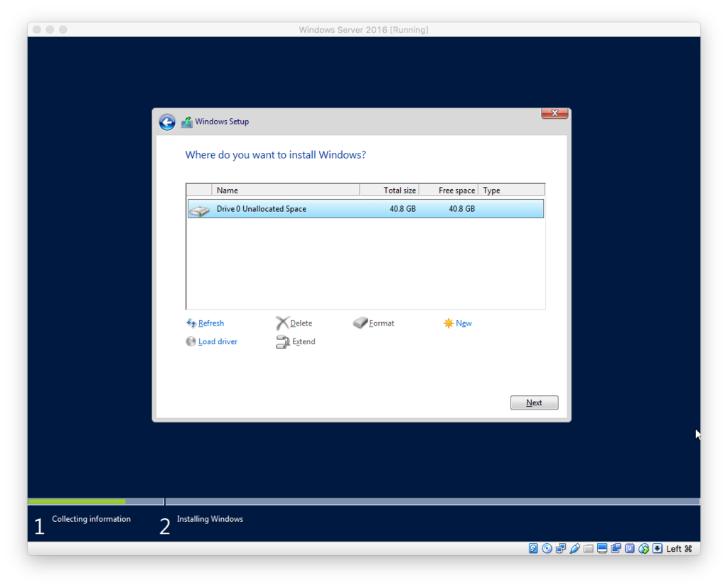Viewport: 728px width, 588px height.
Task: Click VirtualBox video capture indicator
Action: coord(616,548)
